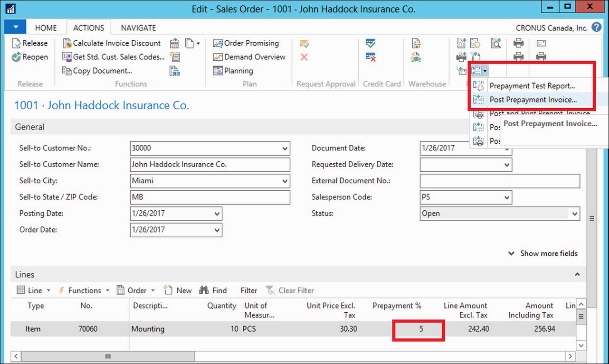The image size is (609, 364).
Task: Click External Document No. field
Action: [x=500, y=181]
